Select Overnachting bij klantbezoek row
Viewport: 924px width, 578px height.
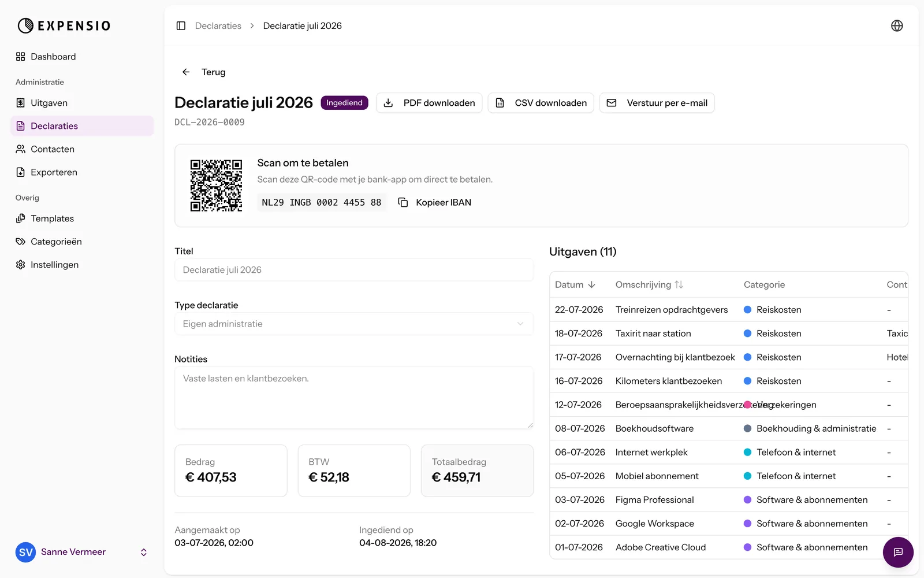pos(729,357)
